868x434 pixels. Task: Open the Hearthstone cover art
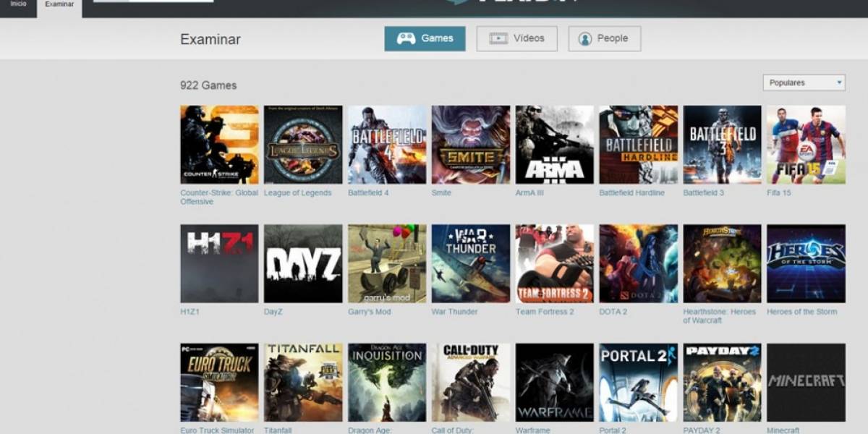pyautogui.click(x=722, y=263)
